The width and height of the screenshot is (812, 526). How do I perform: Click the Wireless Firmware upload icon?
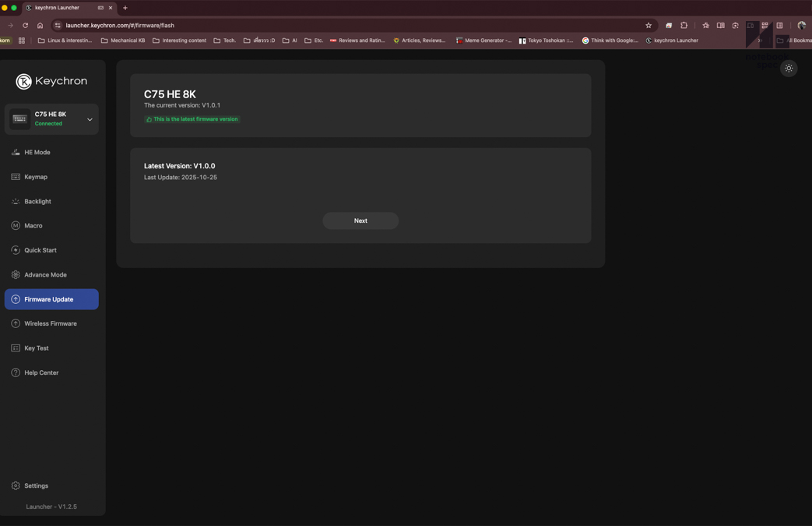[x=16, y=323]
